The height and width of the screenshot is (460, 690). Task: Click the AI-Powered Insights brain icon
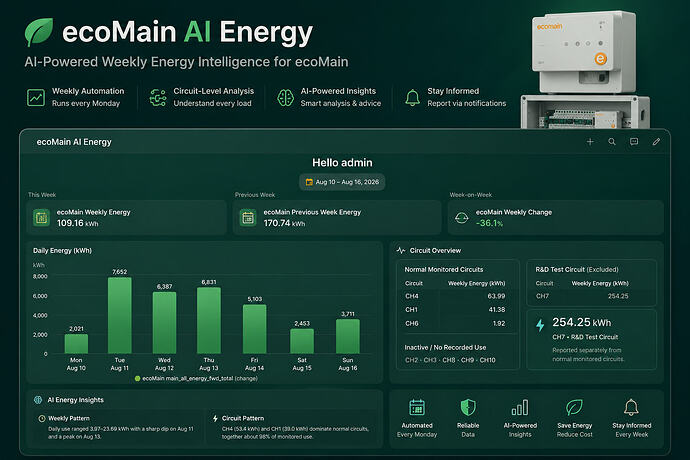285,97
